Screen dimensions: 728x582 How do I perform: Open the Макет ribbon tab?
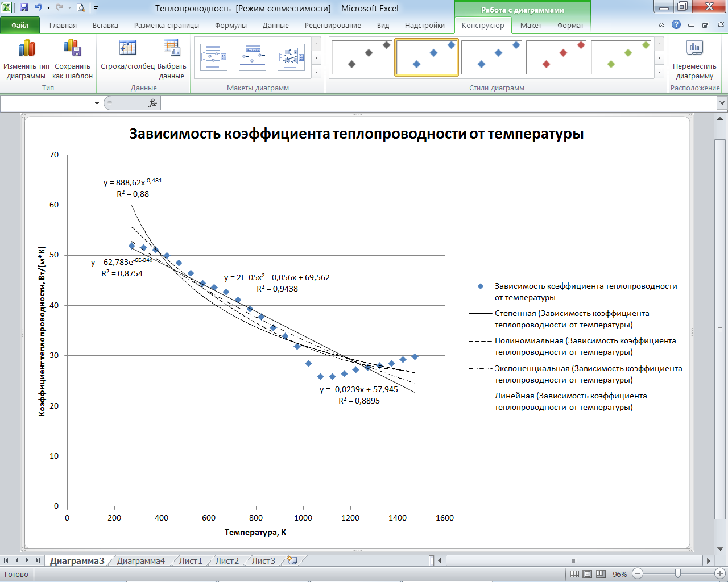point(531,25)
